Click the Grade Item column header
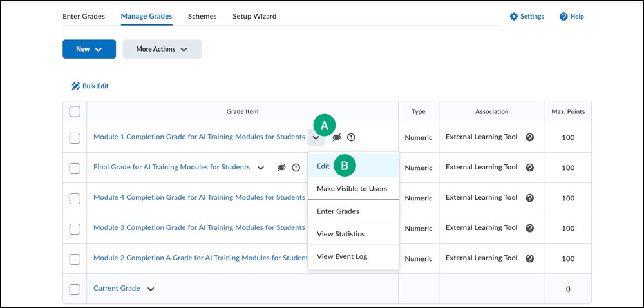Screen dimensions: 644x308 (242, 111)
